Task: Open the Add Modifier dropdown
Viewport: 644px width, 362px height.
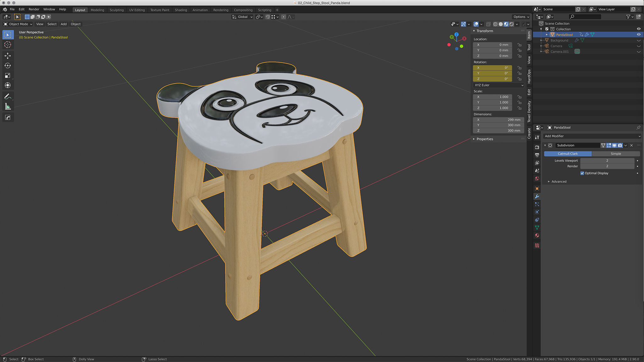Action: (x=592, y=136)
